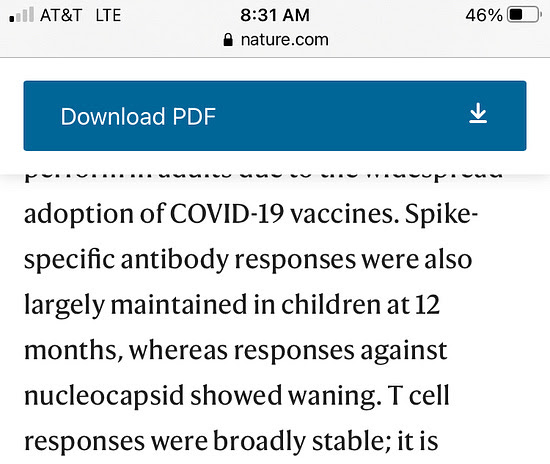Tap the LTE network indicator
The image size is (550, 464).
point(108,15)
